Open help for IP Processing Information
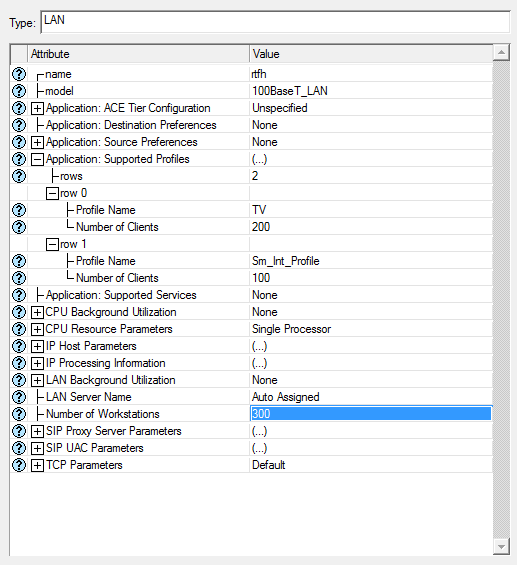This screenshot has width=517, height=565. [19, 363]
